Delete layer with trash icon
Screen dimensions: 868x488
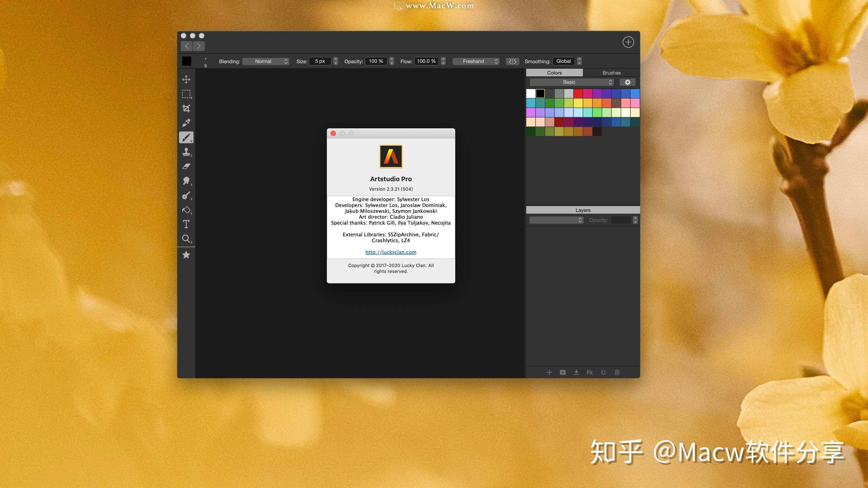point(617,372)
